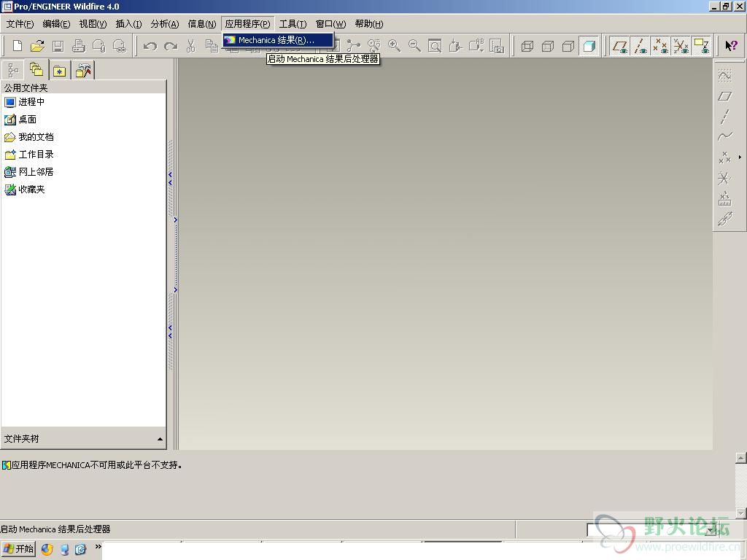
Task: Open the 视图(V) menu
Action: [x=93, y=24]
